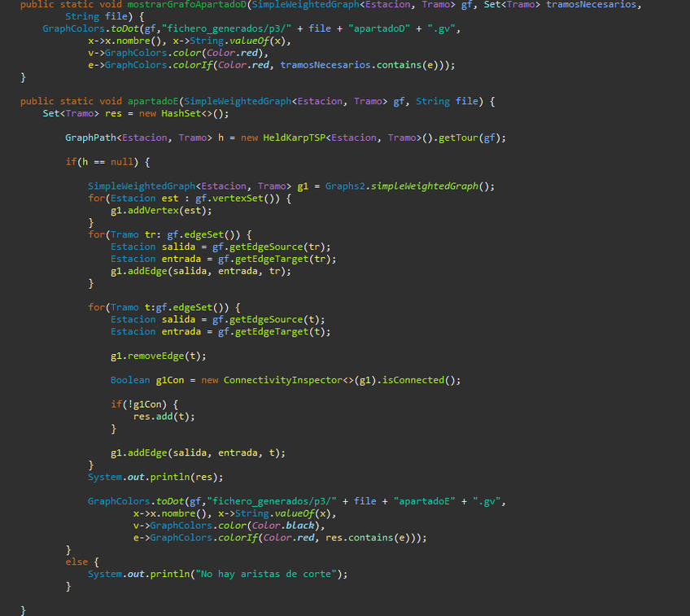Click the isConnected method call

click(x=418, y=380)
